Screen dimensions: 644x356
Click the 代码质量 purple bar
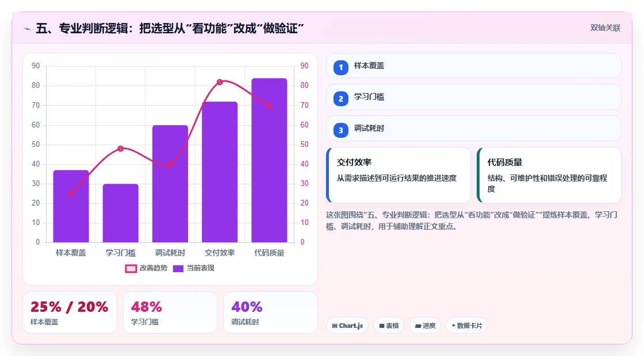pyautogui.click(x=270, y=160)
